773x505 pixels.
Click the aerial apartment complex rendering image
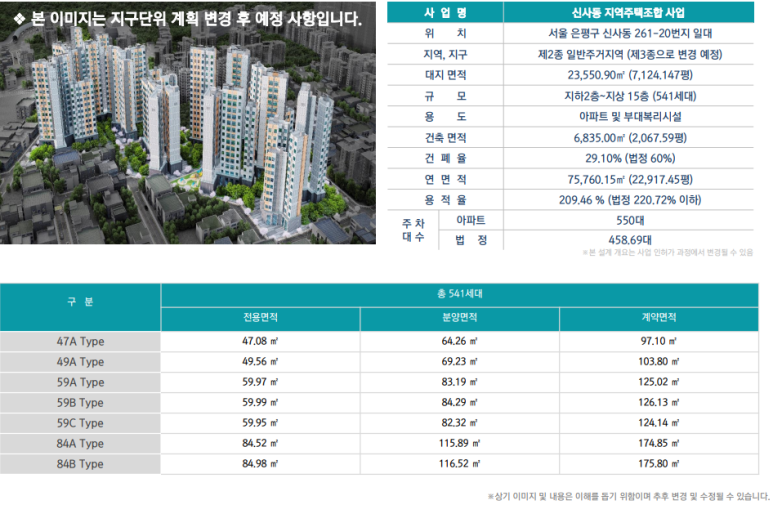coord(188,123)
